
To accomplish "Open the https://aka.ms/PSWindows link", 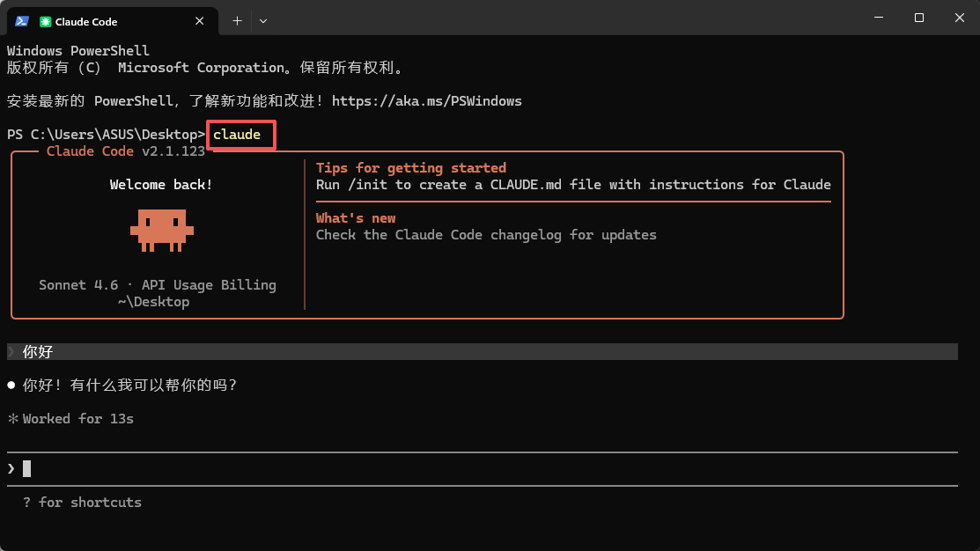I will coord(427,101).
